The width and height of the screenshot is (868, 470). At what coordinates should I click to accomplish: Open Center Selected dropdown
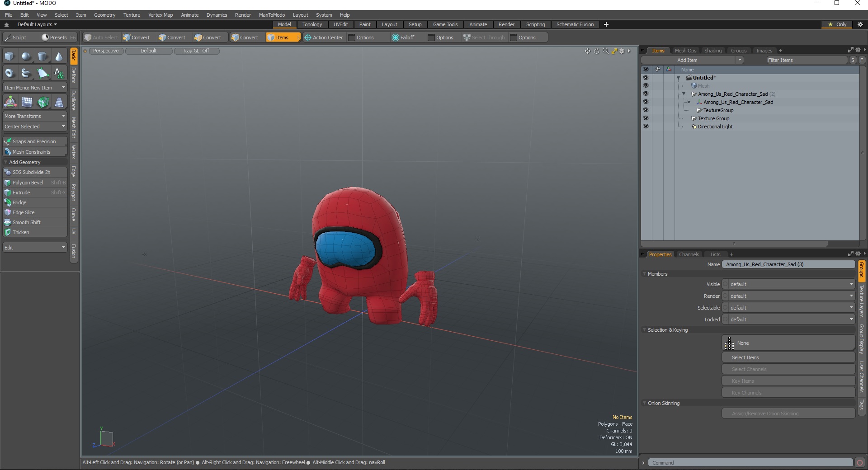[x=35, y=127]
